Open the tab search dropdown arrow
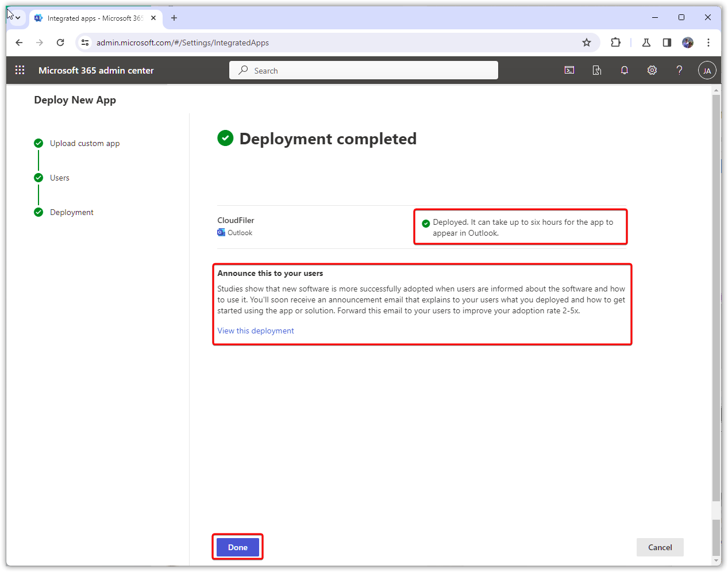This screenshot has width=728, height=572. pos(18,18)
